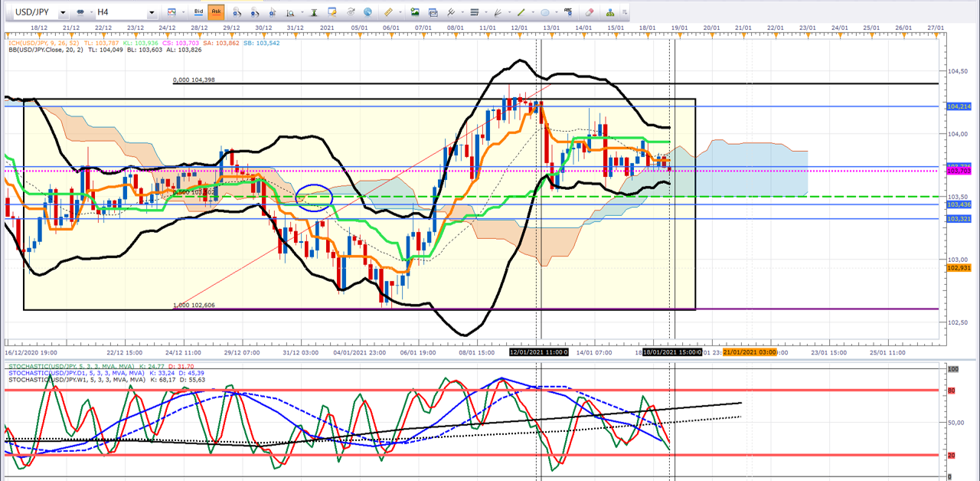
Task: Click the blue globe icon
Action: tap(368, 12)
